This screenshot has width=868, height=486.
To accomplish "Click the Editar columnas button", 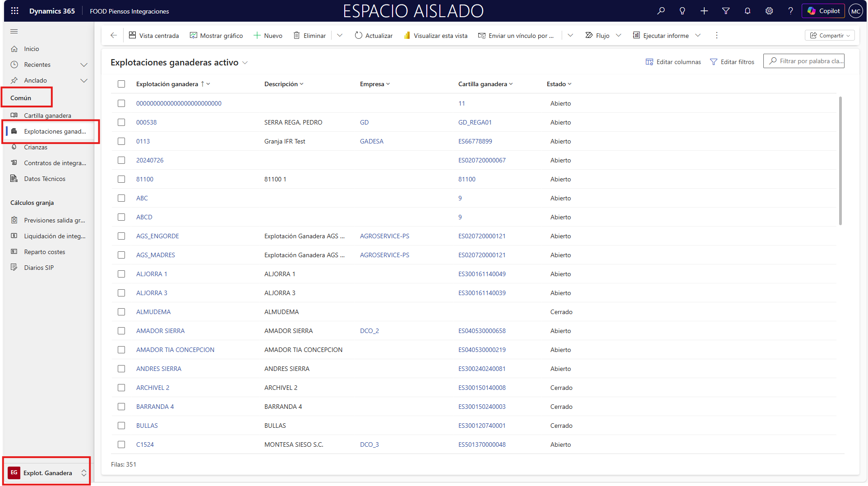I will [x=673, y=62].
